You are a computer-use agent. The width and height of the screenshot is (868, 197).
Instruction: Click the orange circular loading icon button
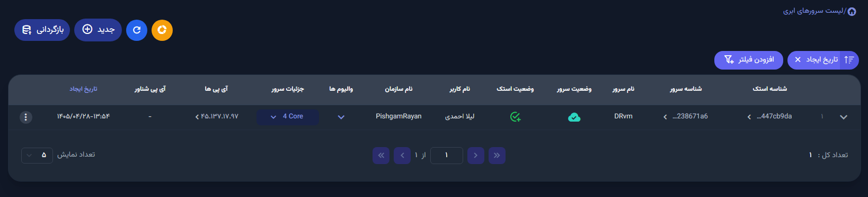162,30
